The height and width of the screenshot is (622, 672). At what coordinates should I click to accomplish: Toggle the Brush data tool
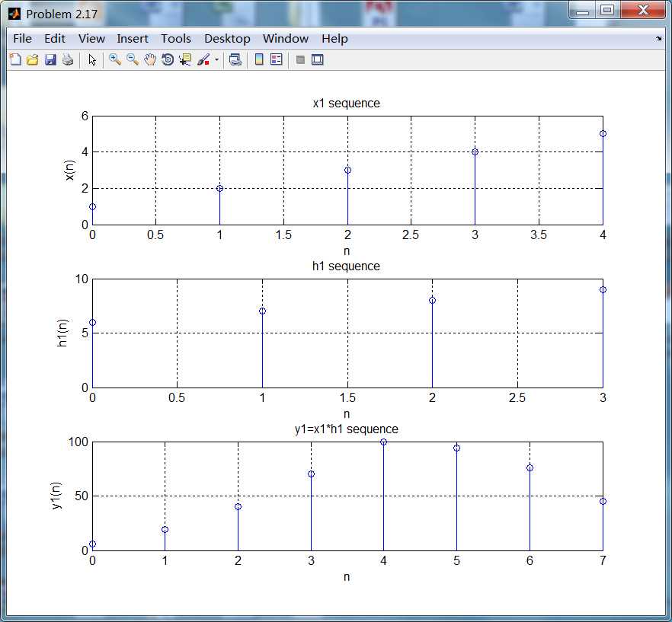coord(203,59)
